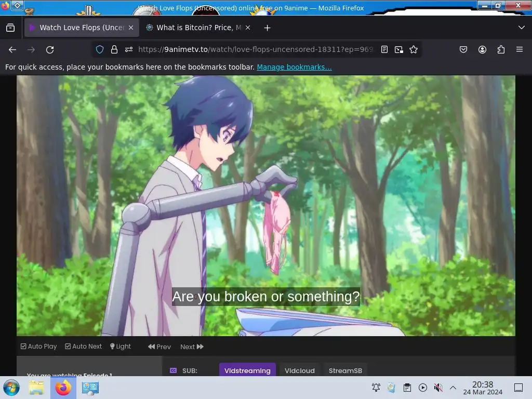Click the window menu icon in the title bar

pos(18,5)
